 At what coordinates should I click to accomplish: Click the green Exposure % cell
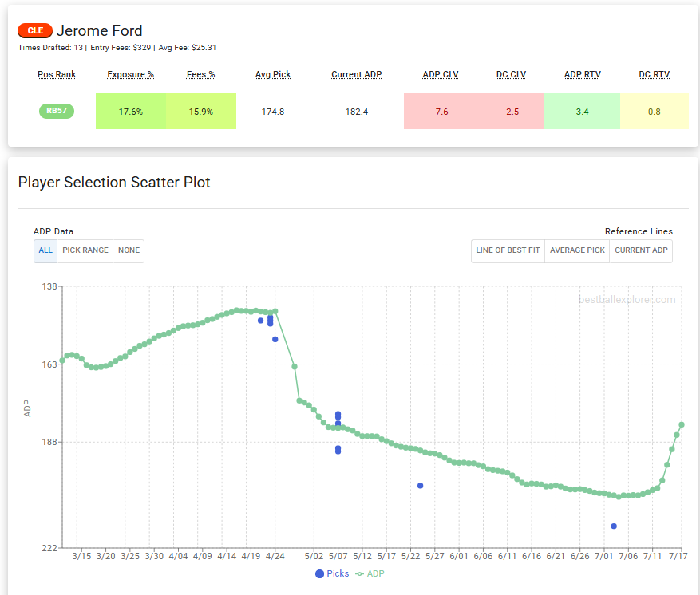(130, 112)
